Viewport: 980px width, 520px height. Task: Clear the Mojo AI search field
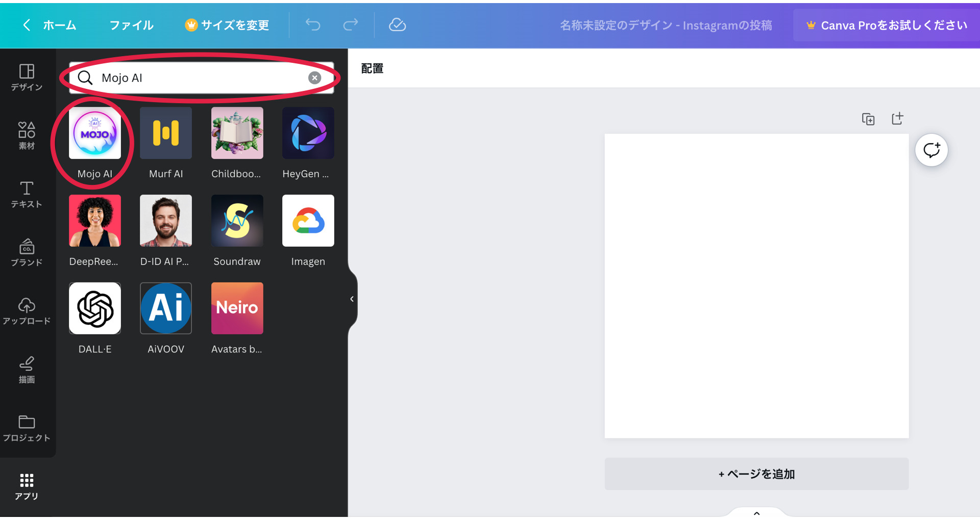point(314,78)
